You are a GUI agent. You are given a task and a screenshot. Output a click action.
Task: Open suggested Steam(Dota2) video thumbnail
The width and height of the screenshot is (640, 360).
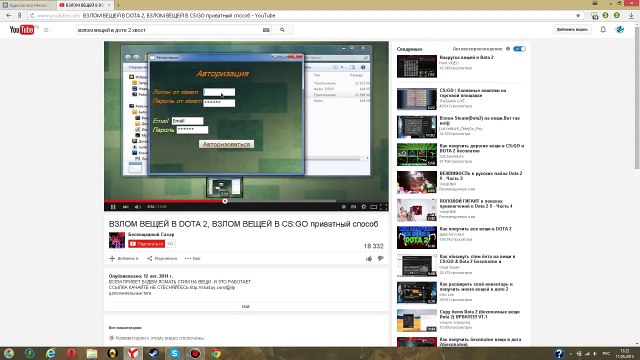(417, 127)
